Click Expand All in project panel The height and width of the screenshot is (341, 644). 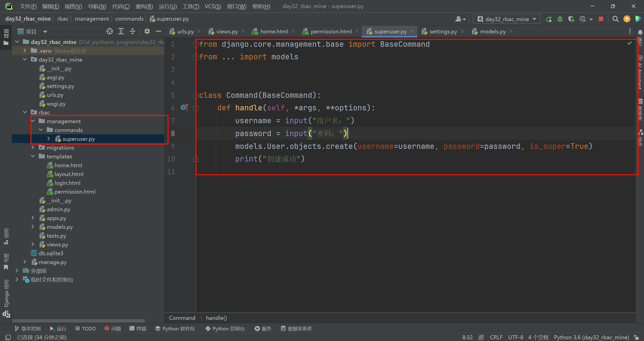pyautogui.click(x=121, y=31)
